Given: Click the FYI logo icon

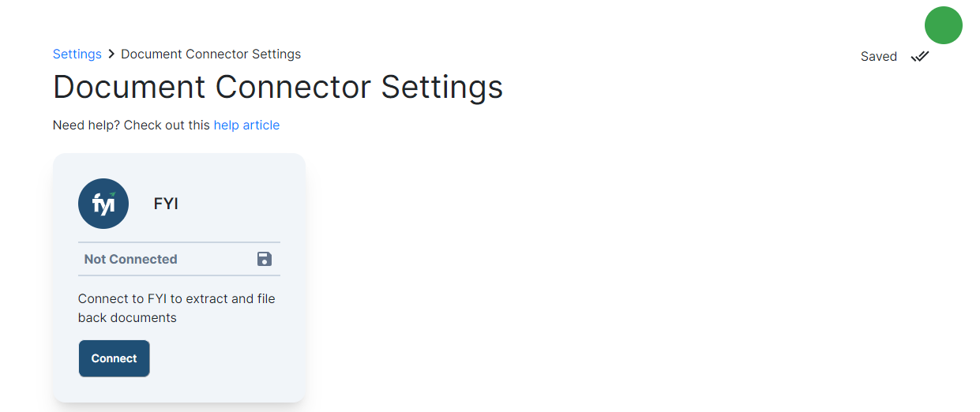Looking at the screenshot, I should pos(103,204).
